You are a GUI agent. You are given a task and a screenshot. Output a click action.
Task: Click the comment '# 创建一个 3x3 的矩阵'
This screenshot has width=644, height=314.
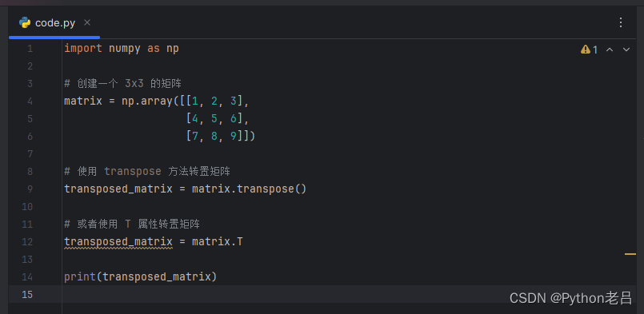click(123, 84)
